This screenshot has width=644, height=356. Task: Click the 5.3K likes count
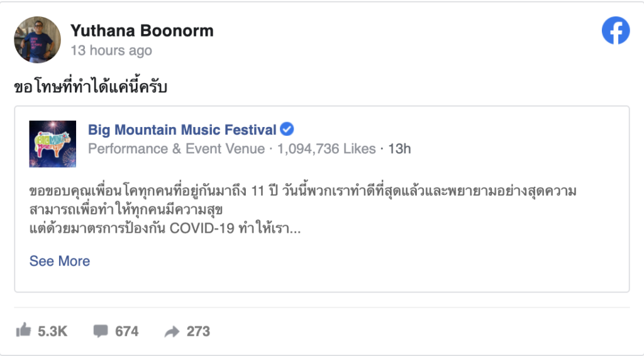pos(53,331)
